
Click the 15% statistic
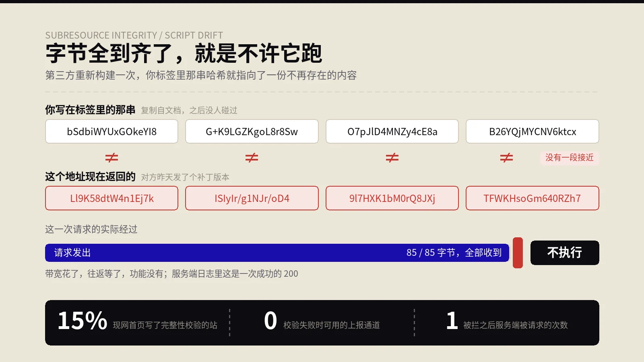coord(83,321)
